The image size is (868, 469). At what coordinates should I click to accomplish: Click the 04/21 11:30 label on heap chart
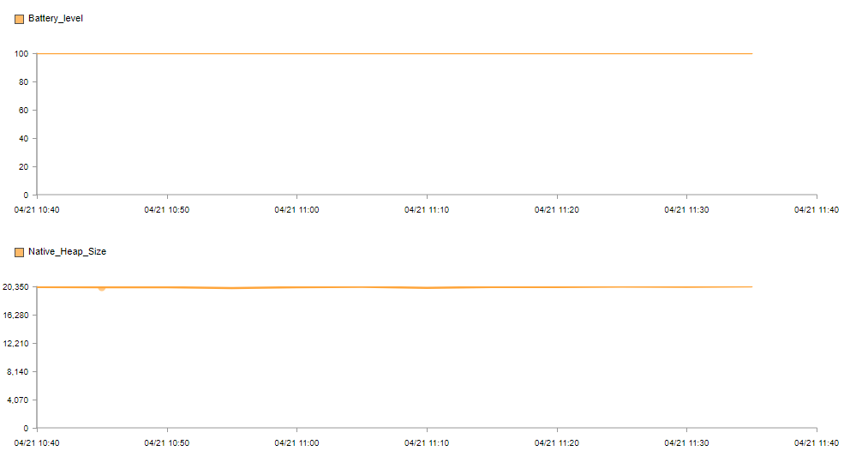pos(686,443)
